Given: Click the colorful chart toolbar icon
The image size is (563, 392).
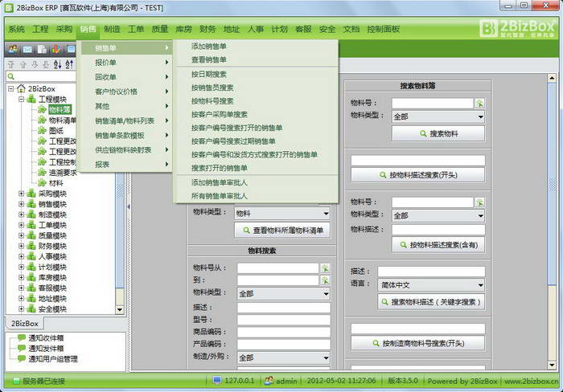Looking at the screenshot, I should [x=56, y=49].
